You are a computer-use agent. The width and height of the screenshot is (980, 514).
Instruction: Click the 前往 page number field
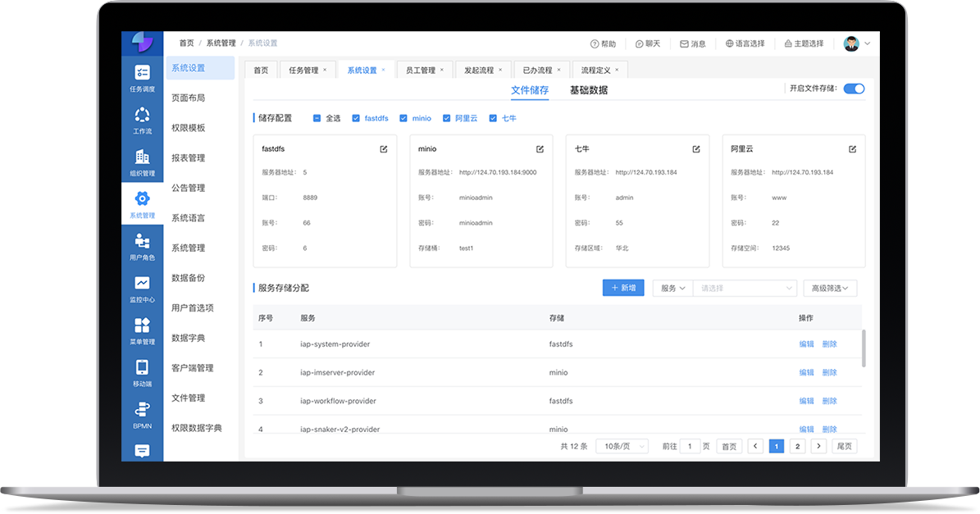[x=690, y=446]
